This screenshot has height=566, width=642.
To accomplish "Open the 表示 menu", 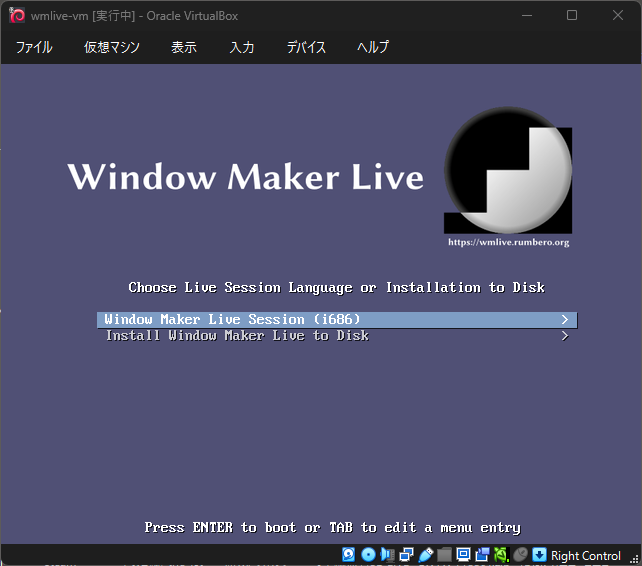I will [184, 47].
